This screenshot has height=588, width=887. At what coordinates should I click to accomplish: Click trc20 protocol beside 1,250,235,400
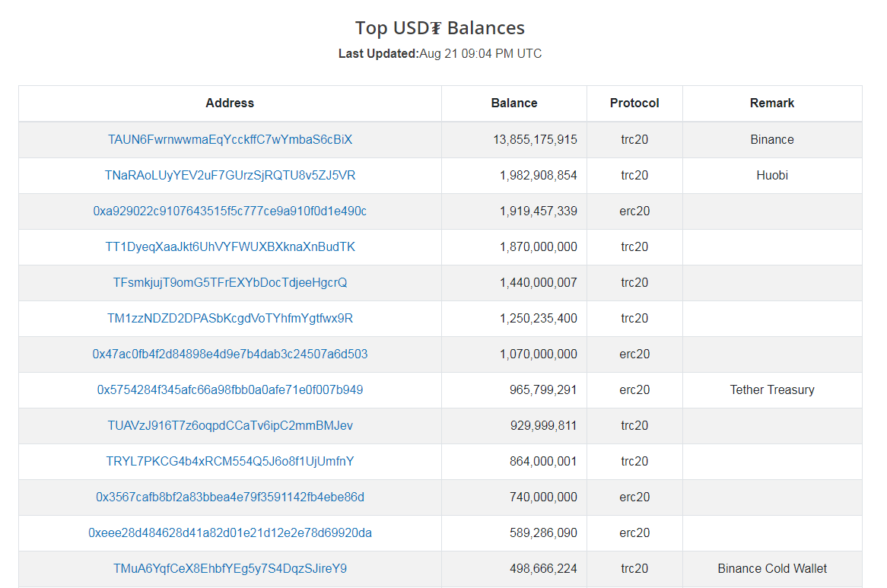point(634,318)
